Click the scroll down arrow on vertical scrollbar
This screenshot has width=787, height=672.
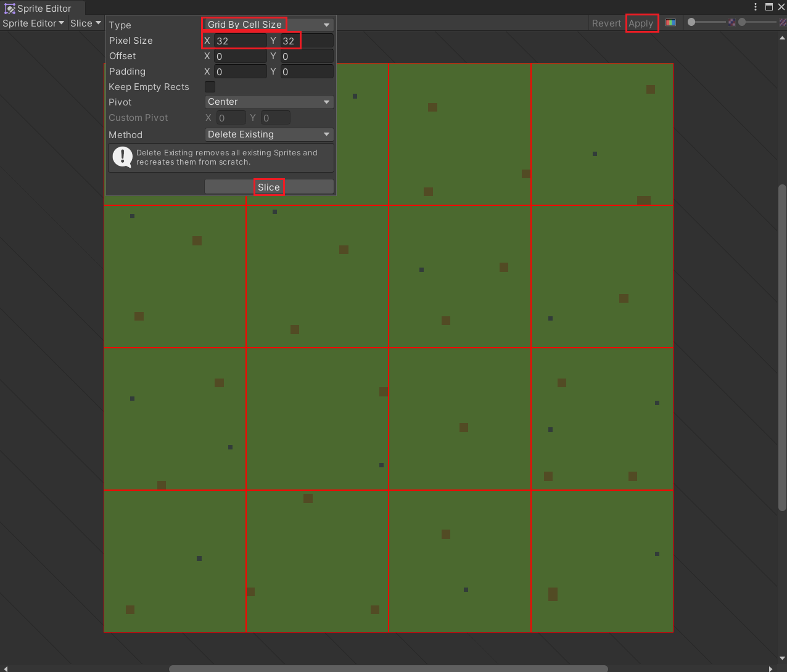[x=782, y=658]
